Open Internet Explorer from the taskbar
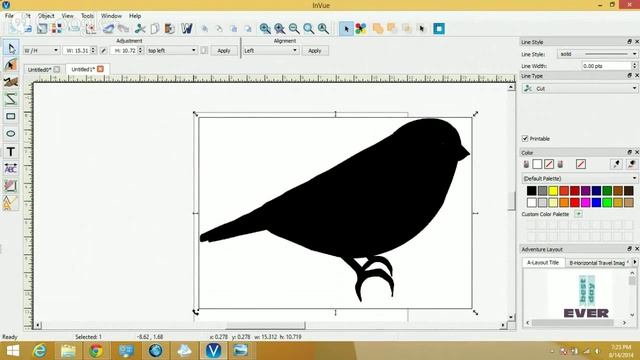The image size is (640, 360). click(x=39, y=351)
